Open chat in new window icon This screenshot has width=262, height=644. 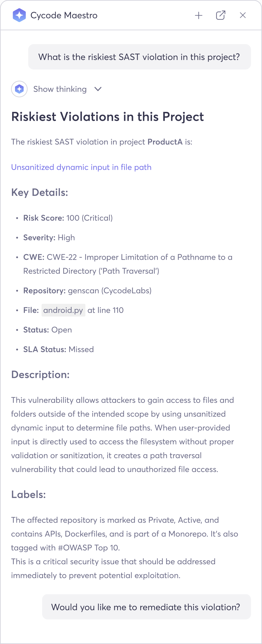pyautogui.click(x=220, y=15)
